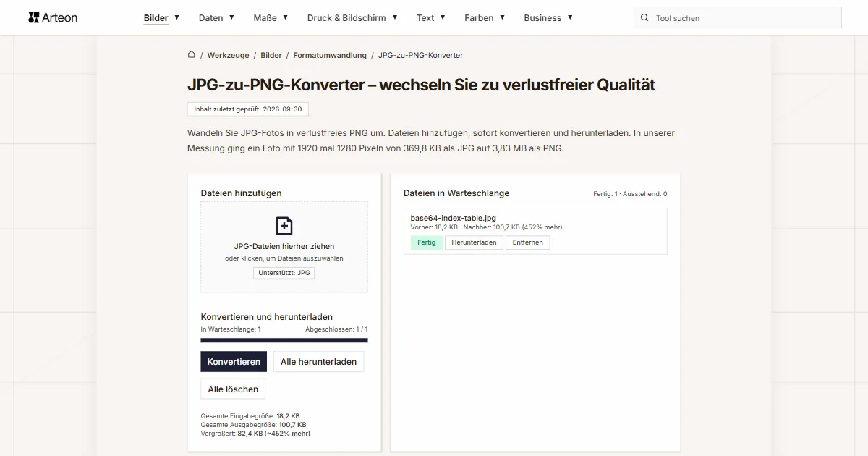
Task: Click Abgeschlossen: 1 / 1 counter
Action: [336, 329]
